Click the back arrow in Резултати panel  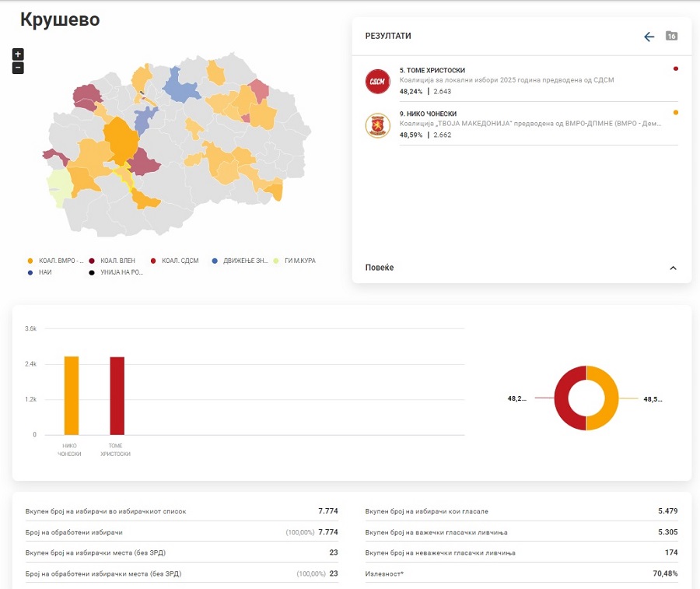[x=649, y=37]
